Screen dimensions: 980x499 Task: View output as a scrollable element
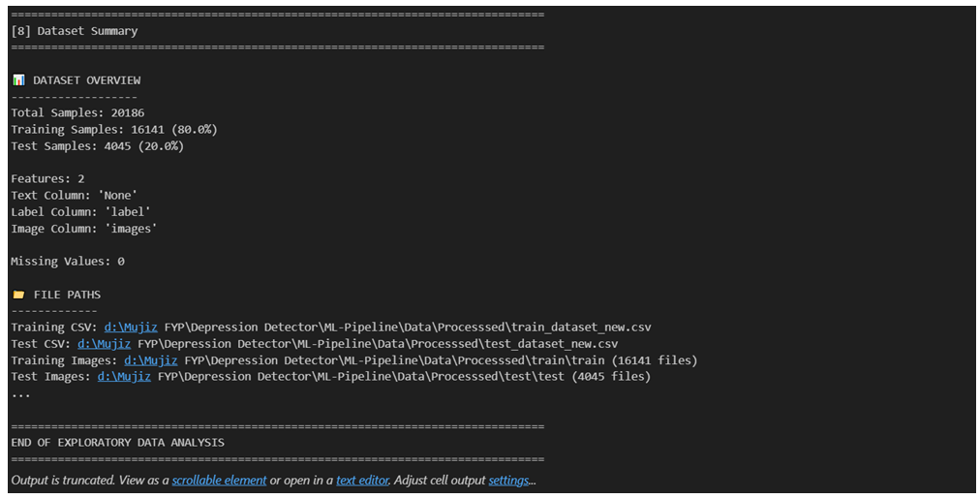(219, 481)
